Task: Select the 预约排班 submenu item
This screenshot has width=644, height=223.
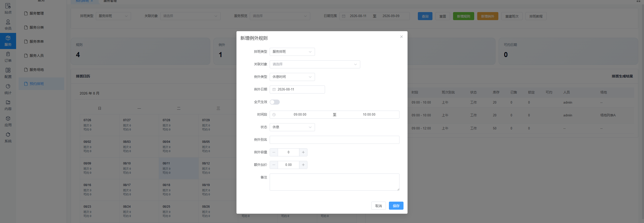Action: pyautogui.click(x=41, y=84)
